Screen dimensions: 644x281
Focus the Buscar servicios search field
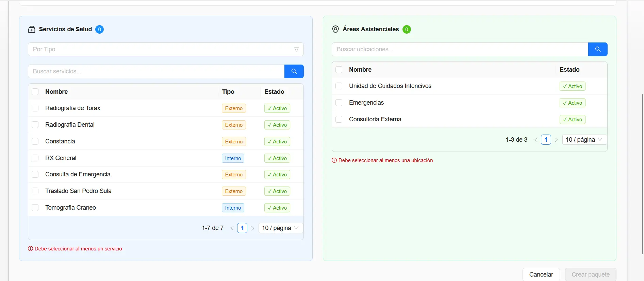click(x=156, y=71)
